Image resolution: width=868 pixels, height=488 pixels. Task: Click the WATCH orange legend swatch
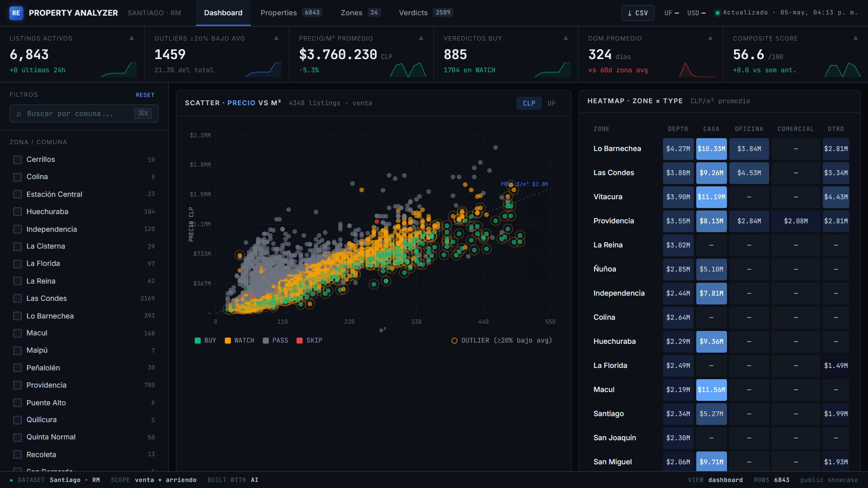tap(228, 341)
